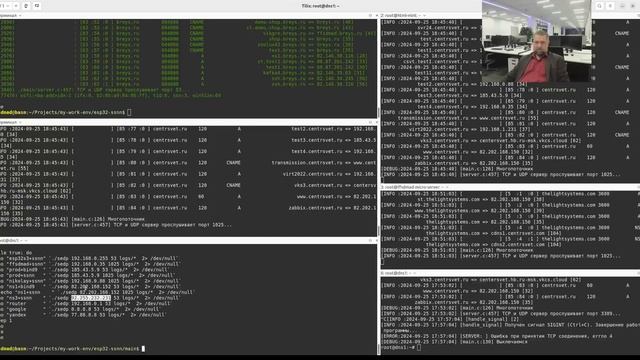Click 'TCP и UDP сервер прослушивает порт 1025' in middle-left pane
Screen dimensions: 640x360
[x=172, y=225]
